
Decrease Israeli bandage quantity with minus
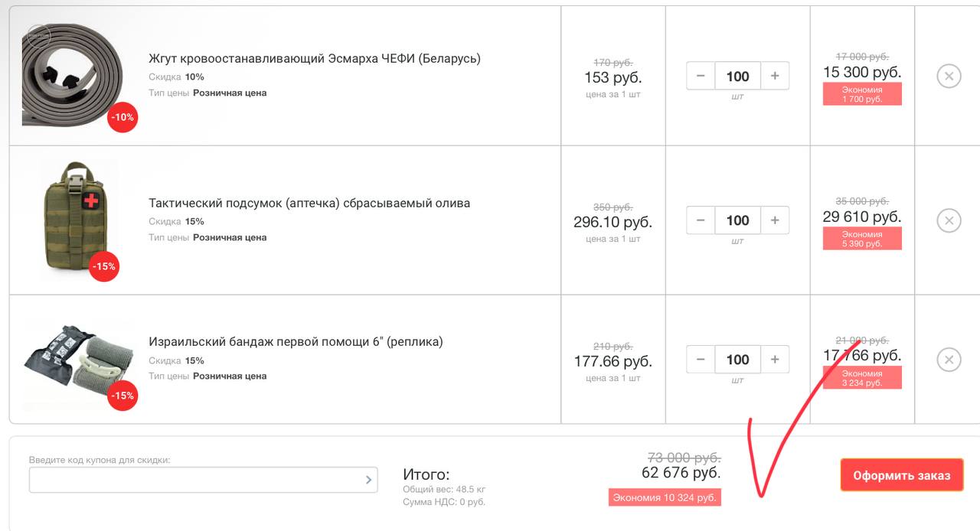coord(701,359)
